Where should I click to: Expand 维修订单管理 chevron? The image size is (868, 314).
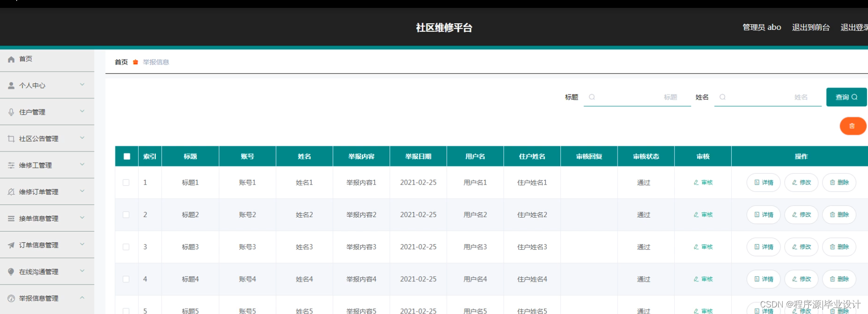82,191
